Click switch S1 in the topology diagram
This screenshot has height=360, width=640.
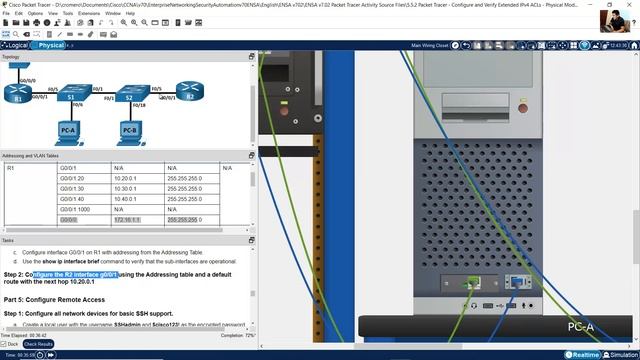(74, 93)
